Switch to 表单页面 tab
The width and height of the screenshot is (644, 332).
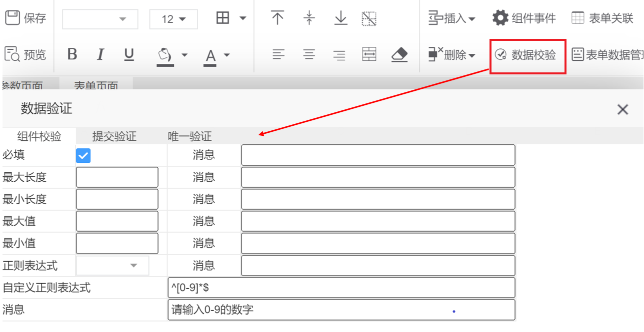point(96,85)
